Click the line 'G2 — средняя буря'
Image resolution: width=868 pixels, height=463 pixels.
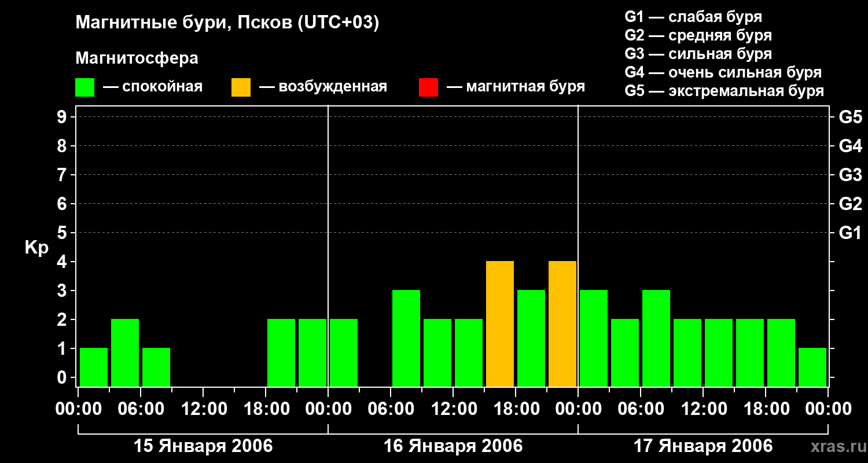click(698, 35)
